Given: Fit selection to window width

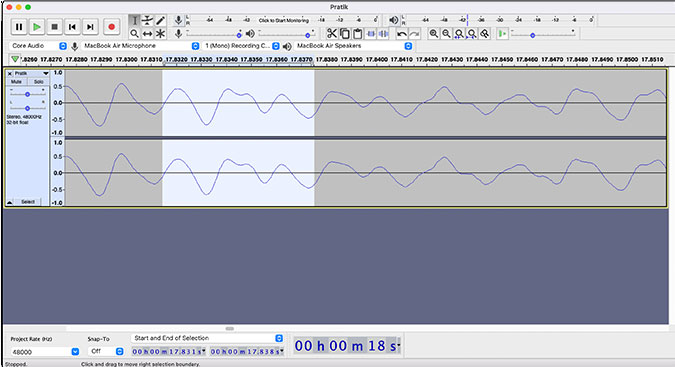Looking at the screenshot, I should (x=459, y=34).
